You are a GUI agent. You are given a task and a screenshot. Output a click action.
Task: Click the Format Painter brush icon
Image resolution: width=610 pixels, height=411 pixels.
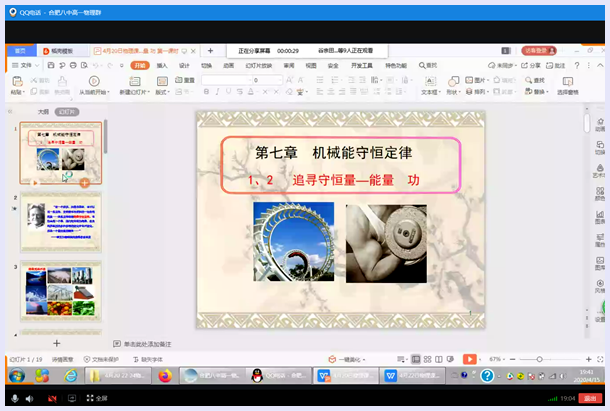click(x=62, y=81)
